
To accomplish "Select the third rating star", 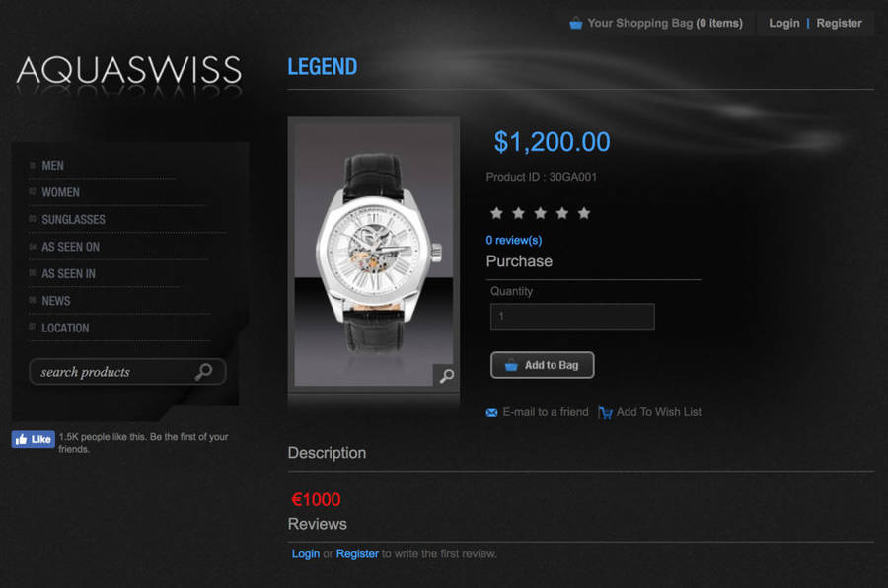I will [541, 213].
